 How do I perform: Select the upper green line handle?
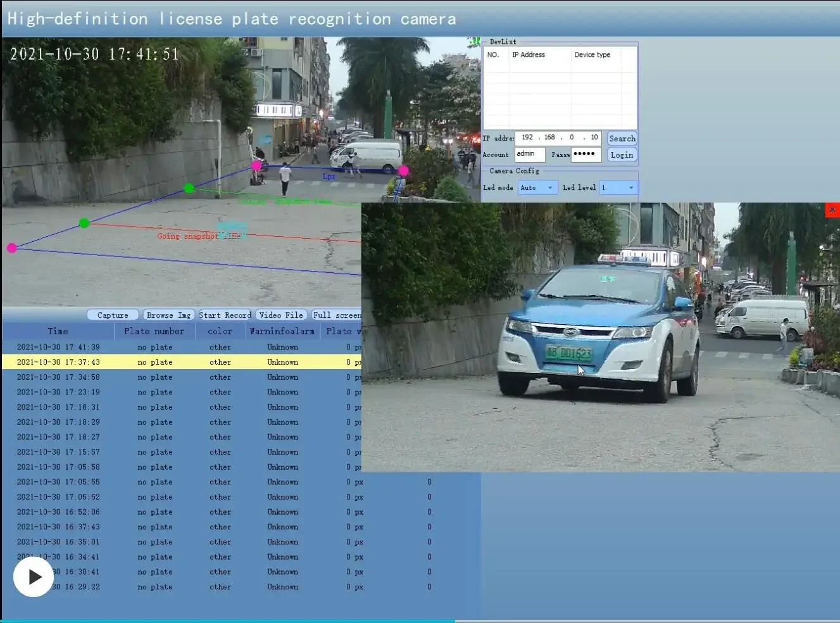189,188
